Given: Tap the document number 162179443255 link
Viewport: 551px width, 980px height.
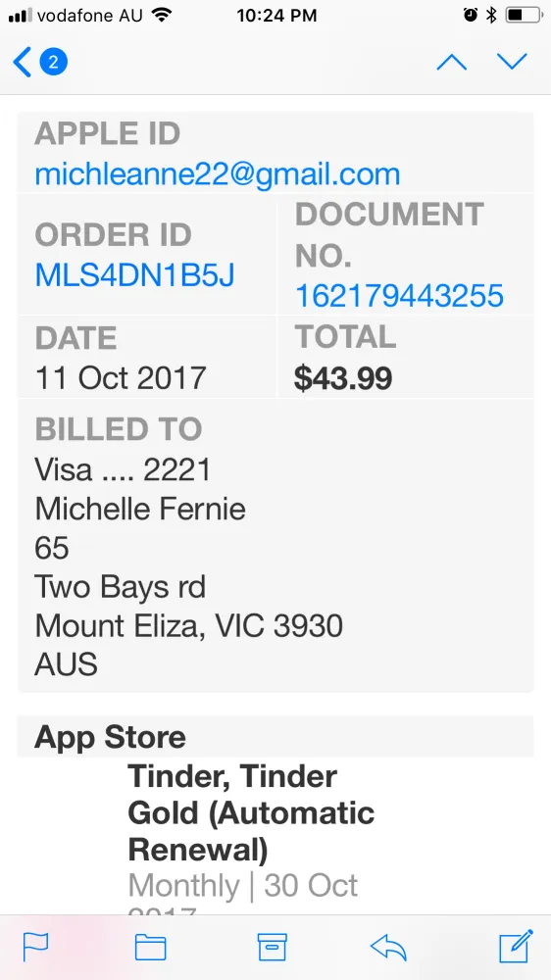Looking at the screenshot, I should coord(399,296).
